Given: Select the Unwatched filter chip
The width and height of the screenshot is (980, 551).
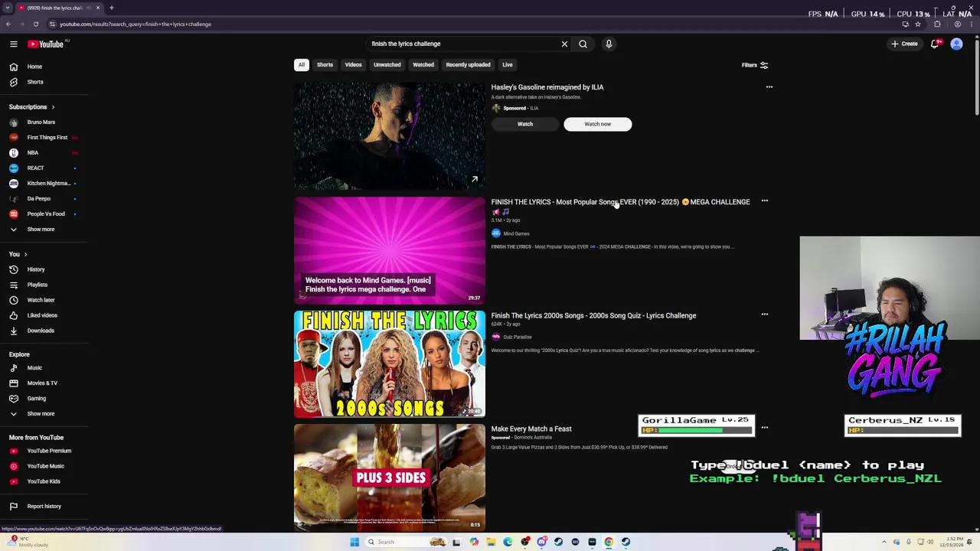Looking at the screenshot, I should click(x=387, y=65).
